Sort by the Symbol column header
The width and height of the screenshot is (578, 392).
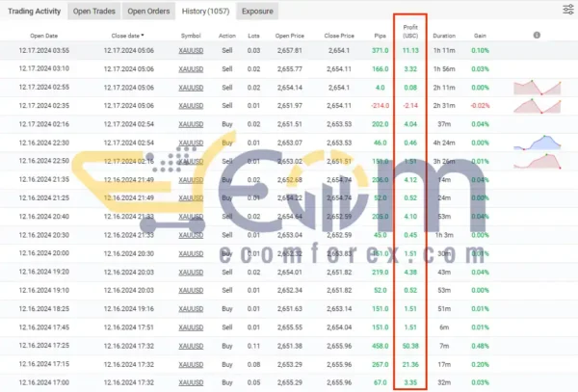[x=191, y=36]
